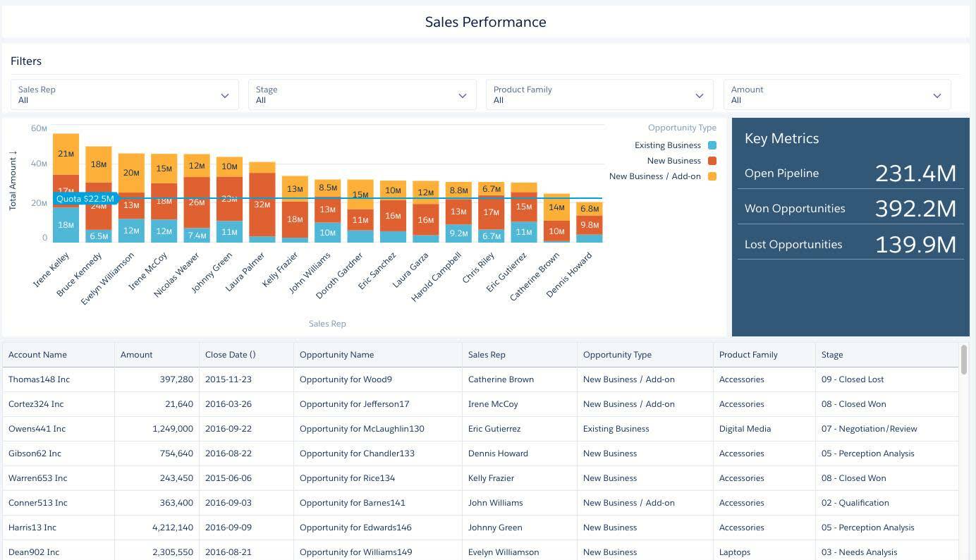976x560 pixels.
Task: Click the Existing Business opportunity type cell
Action: click(x=645, y=429)
